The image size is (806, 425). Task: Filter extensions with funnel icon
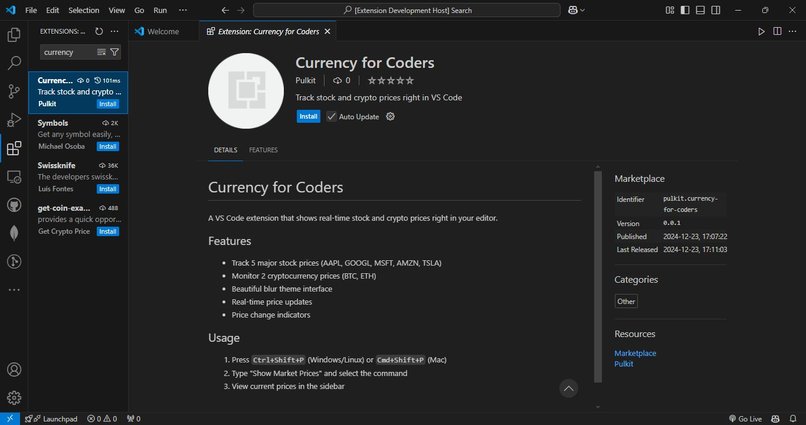(x=115, y=52)
